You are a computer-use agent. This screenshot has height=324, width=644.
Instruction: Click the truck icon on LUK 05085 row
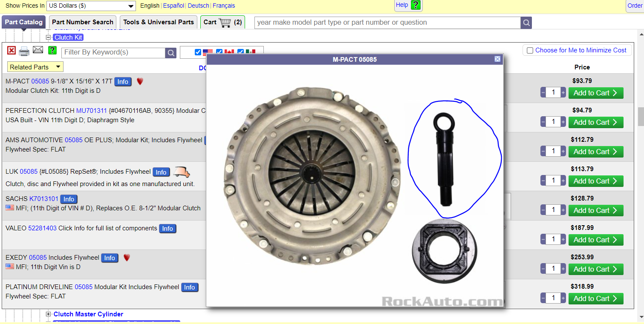[x=182, y=172]
